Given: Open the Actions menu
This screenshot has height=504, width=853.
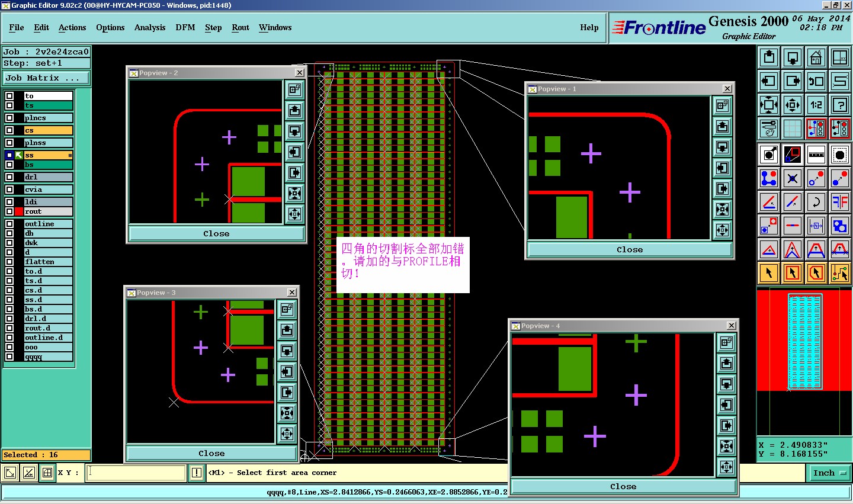Looking at the screenshot, I should coord(72,27).
